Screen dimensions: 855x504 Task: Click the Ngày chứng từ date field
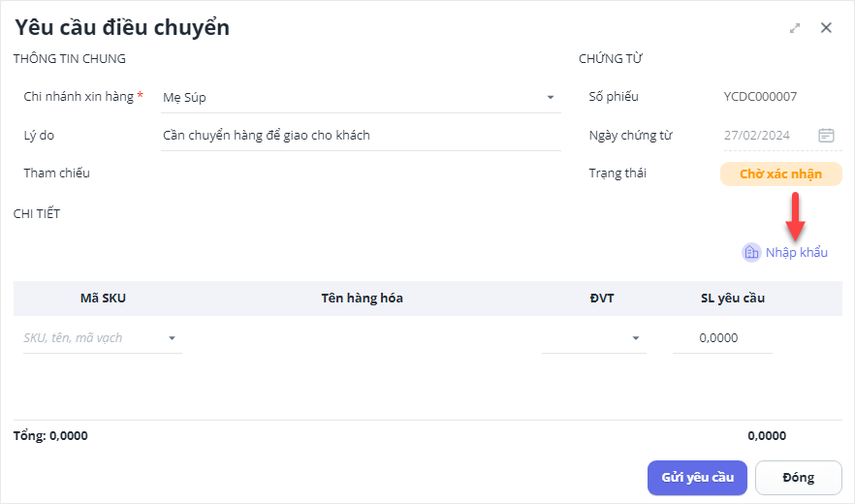pyautogui.click(x=766, y=136)
